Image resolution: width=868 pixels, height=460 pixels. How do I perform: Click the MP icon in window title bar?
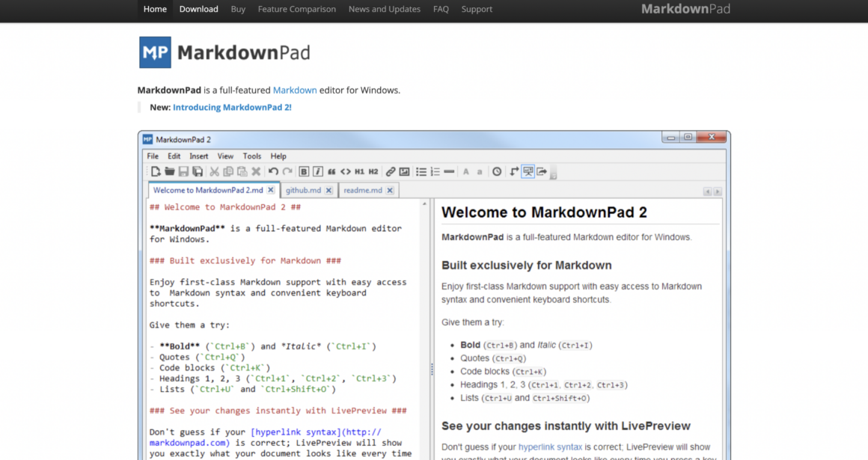[147, 139]
